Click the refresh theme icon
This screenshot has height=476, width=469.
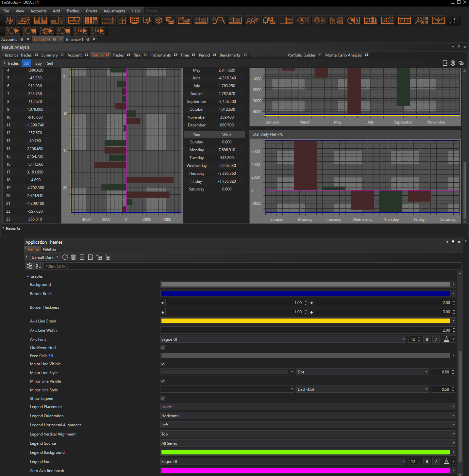[65, 257]
